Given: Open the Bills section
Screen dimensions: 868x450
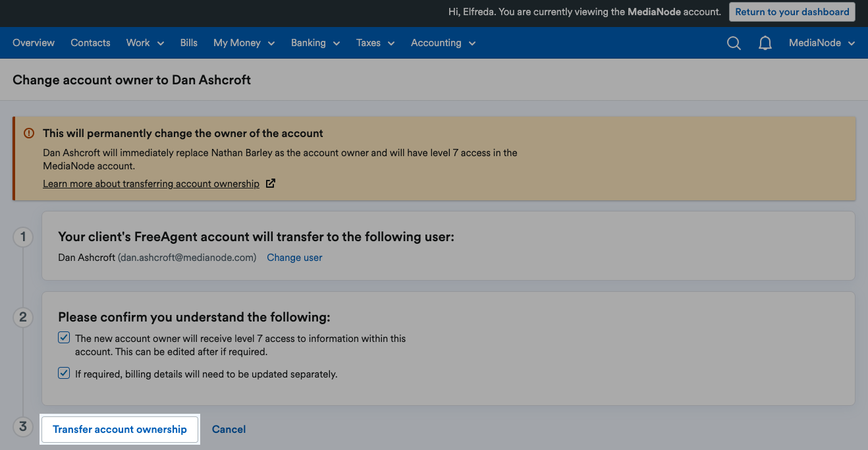Looking at the screenshot, I should click(188, 43).
